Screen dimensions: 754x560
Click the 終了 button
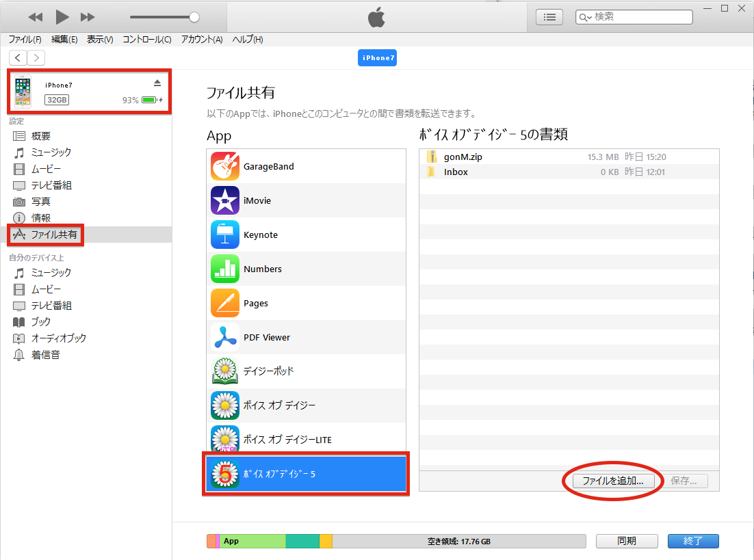693,541
